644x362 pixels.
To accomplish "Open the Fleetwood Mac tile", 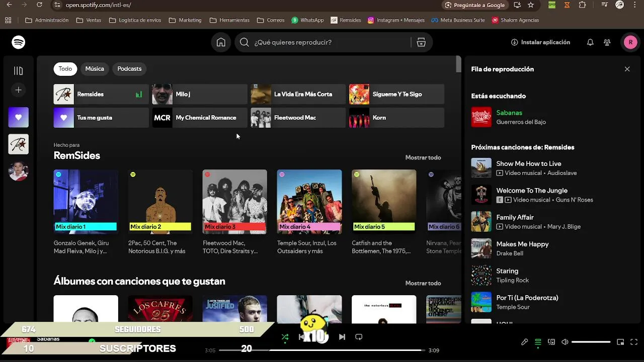I will pyautogui.click(x=298, y=118).
